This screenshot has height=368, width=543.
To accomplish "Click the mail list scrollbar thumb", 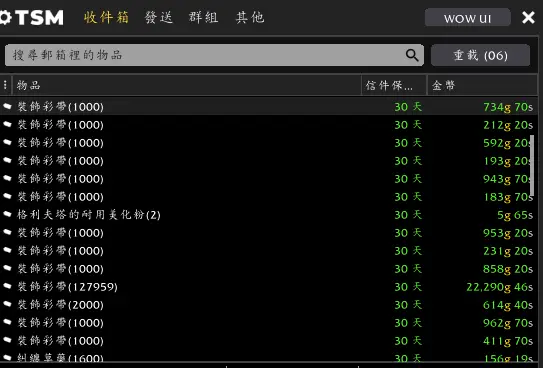I will point(532,165).
